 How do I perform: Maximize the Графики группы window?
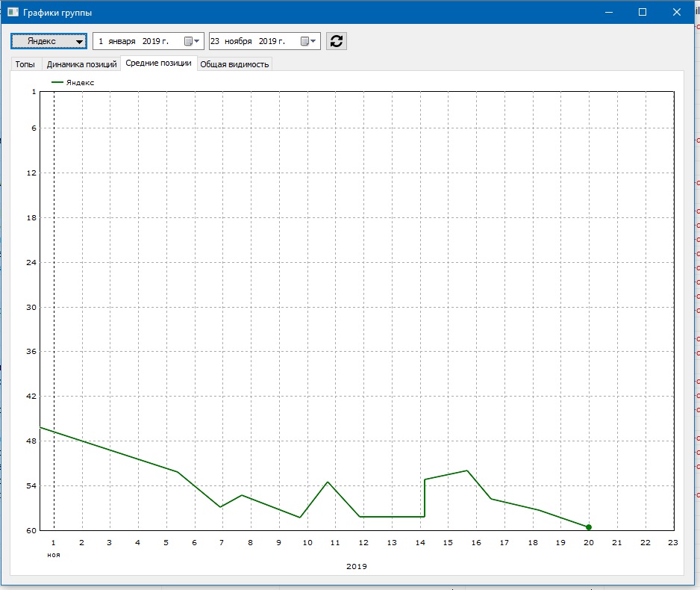[x=643, y=13]
